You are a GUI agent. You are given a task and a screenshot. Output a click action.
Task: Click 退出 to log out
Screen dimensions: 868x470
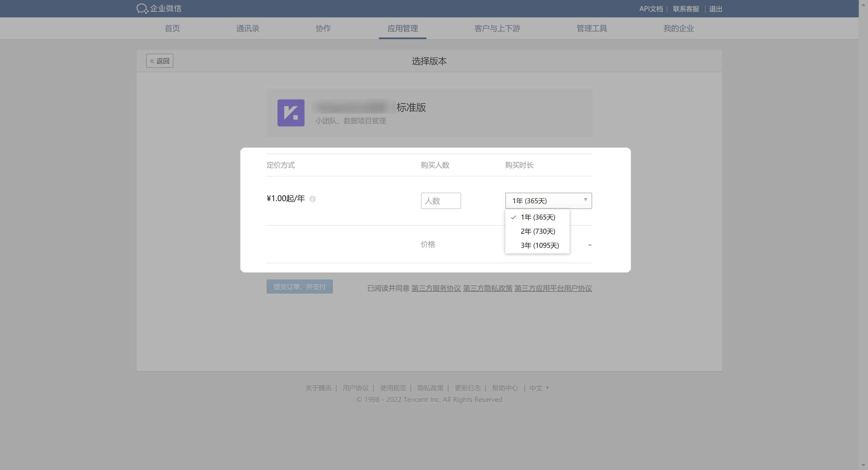click(715, 9)
